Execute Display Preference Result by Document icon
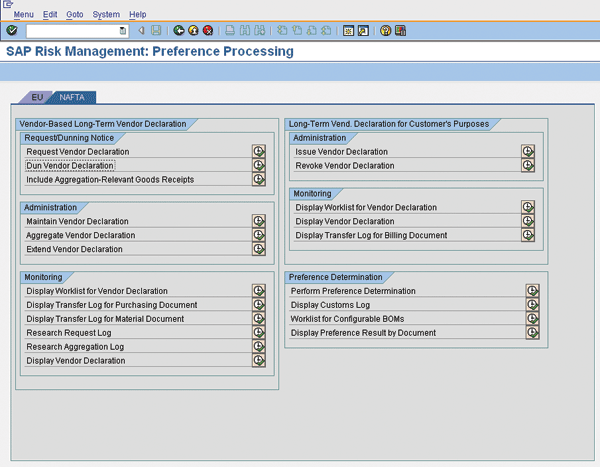Image resolution: width=600 pixels, height=467 pixels. click(x=533, y=332)
